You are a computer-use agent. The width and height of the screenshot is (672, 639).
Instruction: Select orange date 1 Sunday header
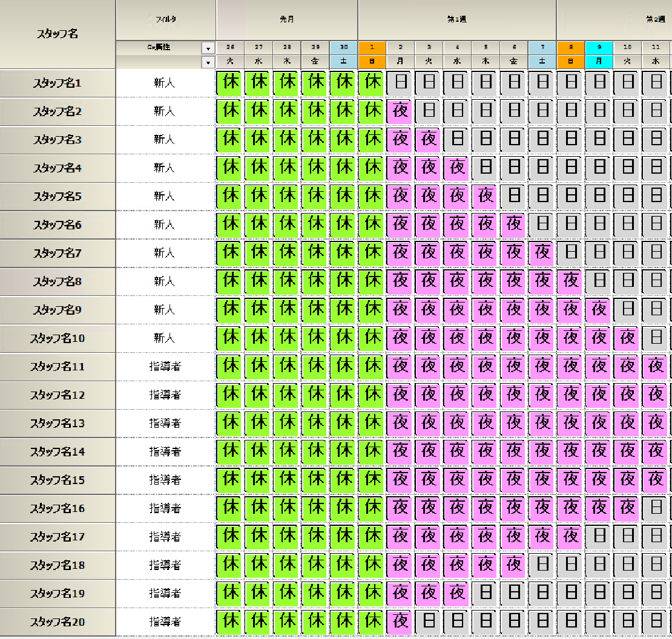[372, 48]
